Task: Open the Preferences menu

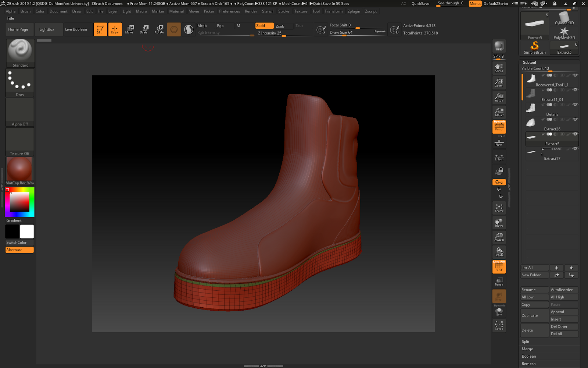Action: coord(230,11)
